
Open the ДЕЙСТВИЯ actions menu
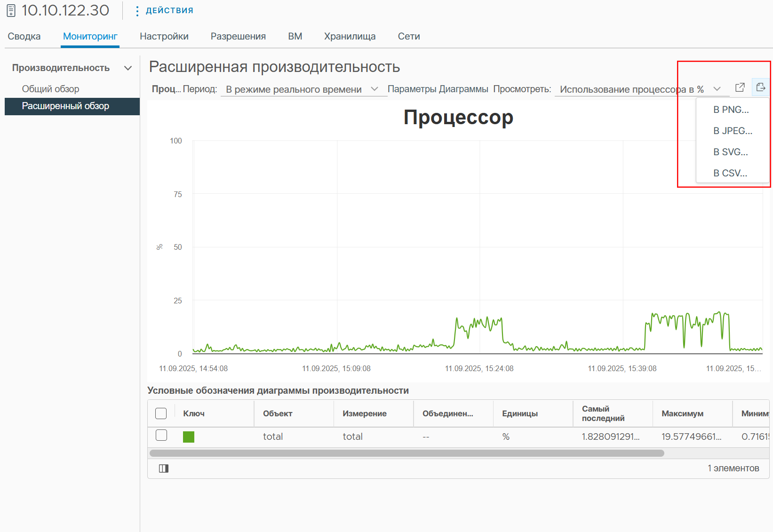[164, 10]
